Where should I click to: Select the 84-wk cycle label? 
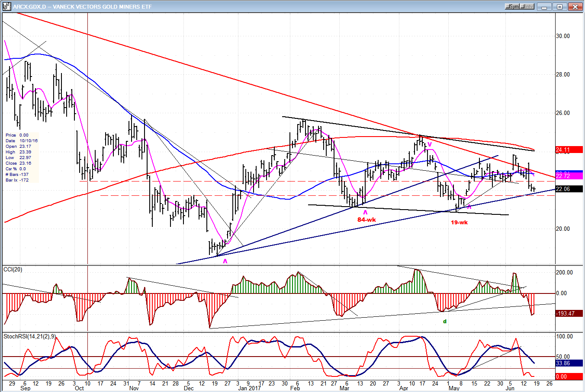366,220
